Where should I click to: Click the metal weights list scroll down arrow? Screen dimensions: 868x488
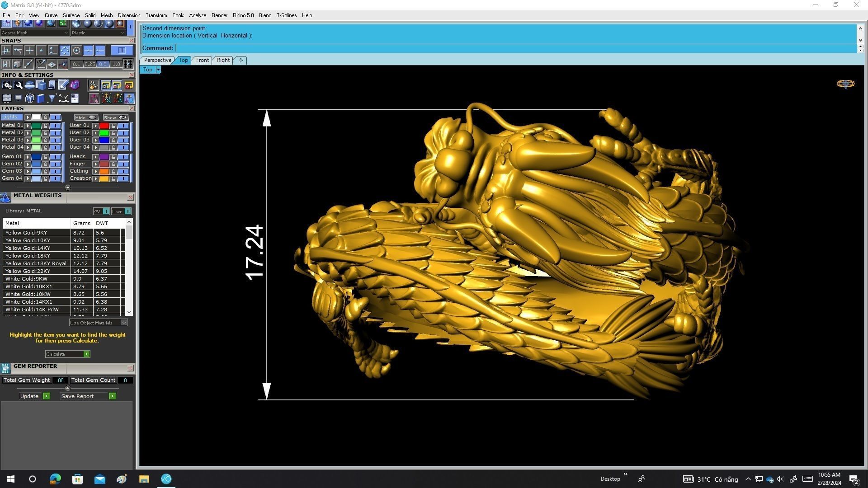click(129, 312)
